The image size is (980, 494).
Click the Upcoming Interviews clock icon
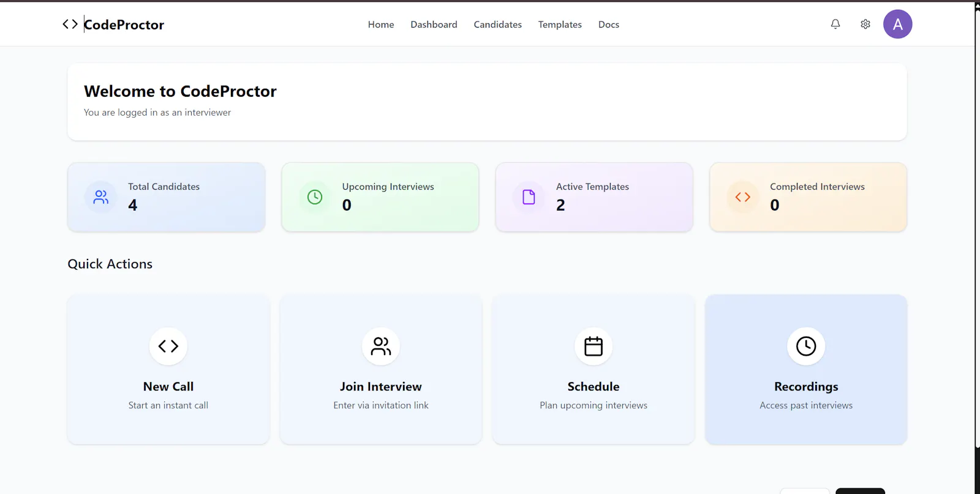315,197
